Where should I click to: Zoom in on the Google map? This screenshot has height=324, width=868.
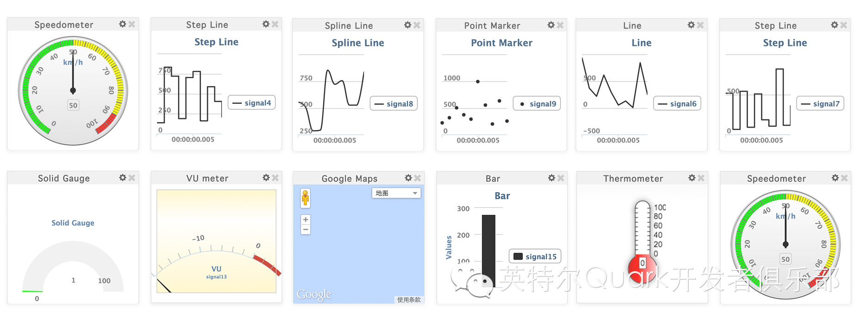(x=306, y=219)
